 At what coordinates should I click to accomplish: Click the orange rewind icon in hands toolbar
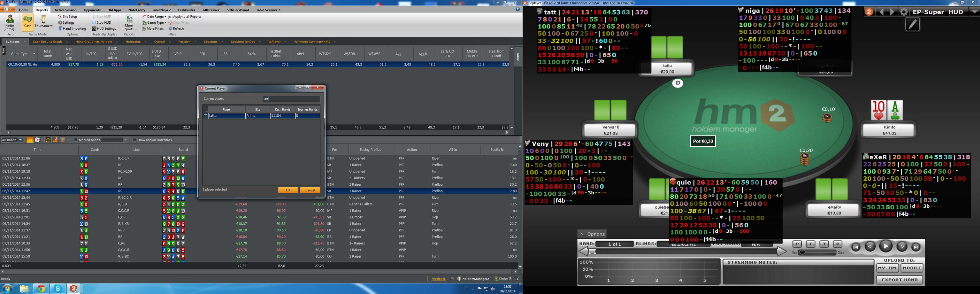tap(30, 140)
